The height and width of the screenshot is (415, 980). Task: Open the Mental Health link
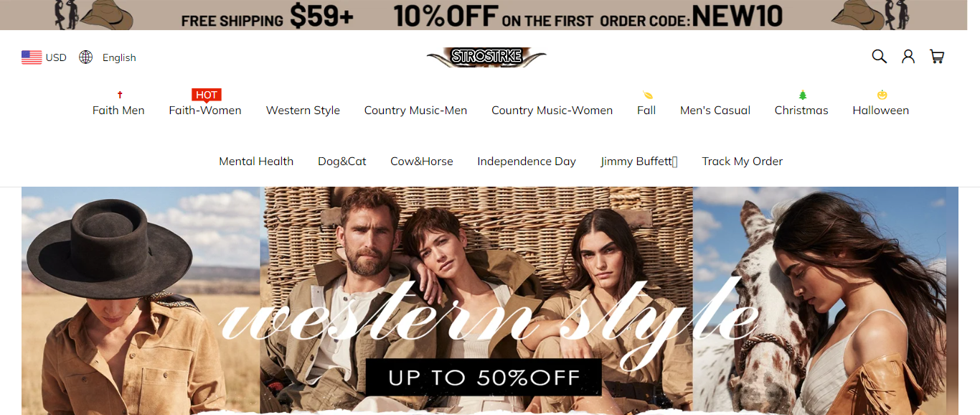(x=256, y=162)
